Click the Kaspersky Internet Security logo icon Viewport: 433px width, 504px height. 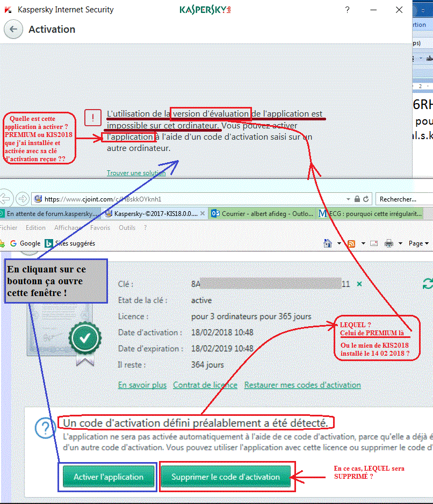click(8, 10)
